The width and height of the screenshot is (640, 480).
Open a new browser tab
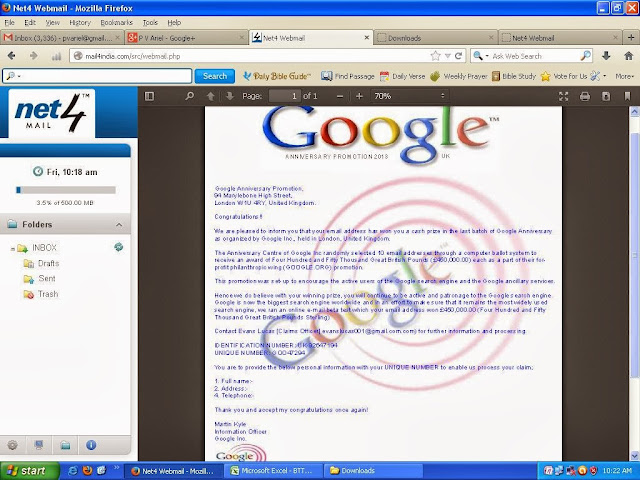click(x=631, y=38)
